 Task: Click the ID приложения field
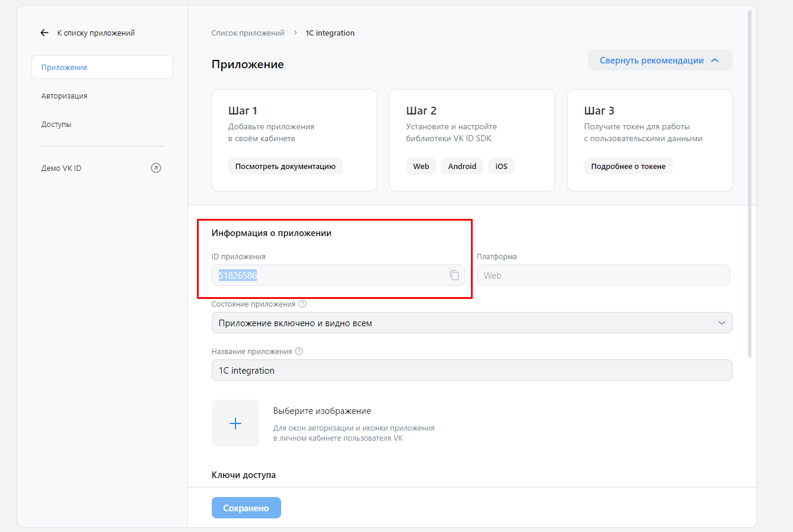pos(338,275)
